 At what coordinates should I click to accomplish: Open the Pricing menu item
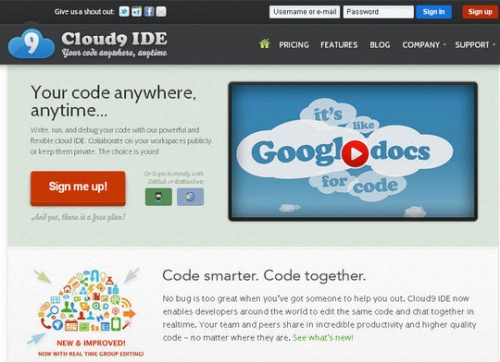[x=294, y=45]
